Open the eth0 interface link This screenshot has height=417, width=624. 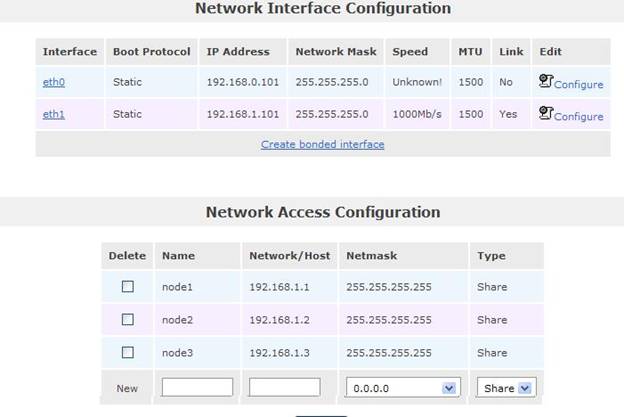(53, 83)
